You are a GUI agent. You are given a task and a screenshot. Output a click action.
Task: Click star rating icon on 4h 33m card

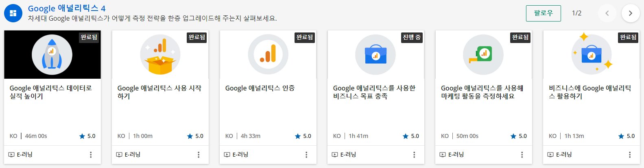(298, 136)
